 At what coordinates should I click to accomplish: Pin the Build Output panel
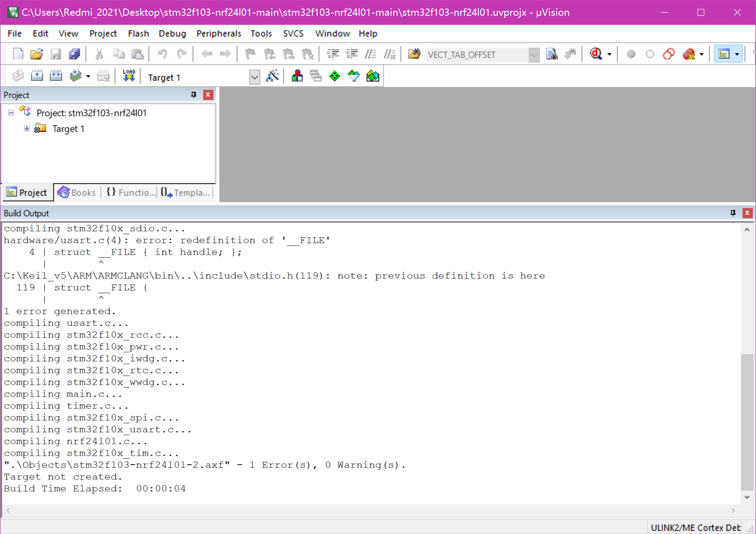[733, 213]
